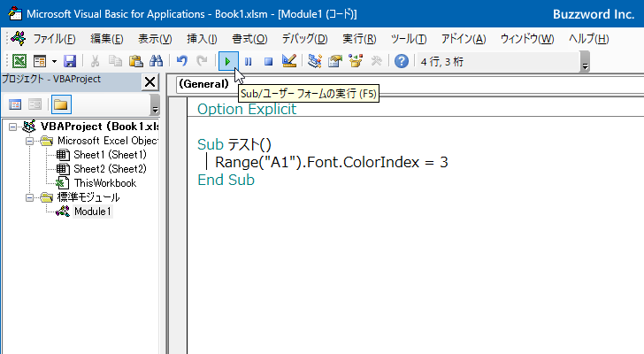This screenshot has height=354, width=644.
Task: Open the ツール(T) menu
Action: coord(409,39)
